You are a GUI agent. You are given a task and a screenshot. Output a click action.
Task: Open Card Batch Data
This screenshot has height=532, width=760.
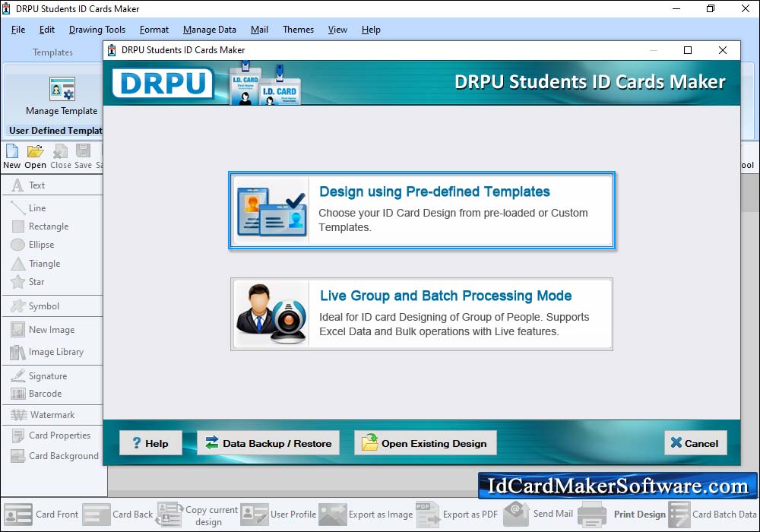click(713, 514)
